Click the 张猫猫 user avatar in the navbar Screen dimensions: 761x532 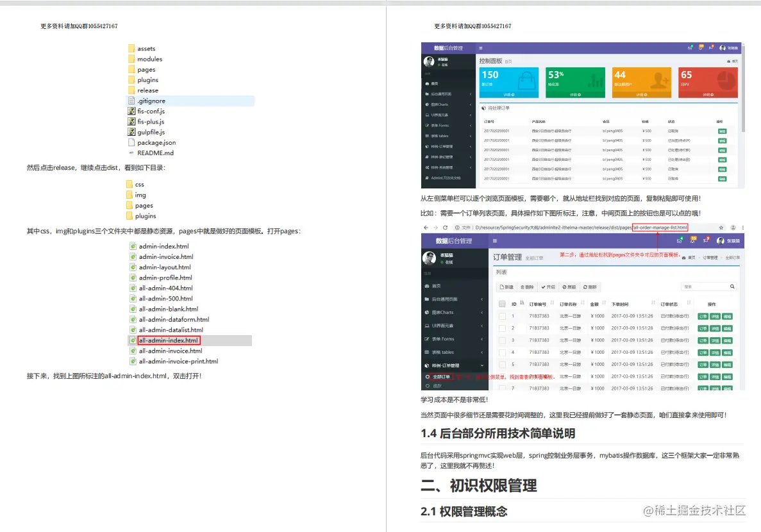tap(723, 47)
